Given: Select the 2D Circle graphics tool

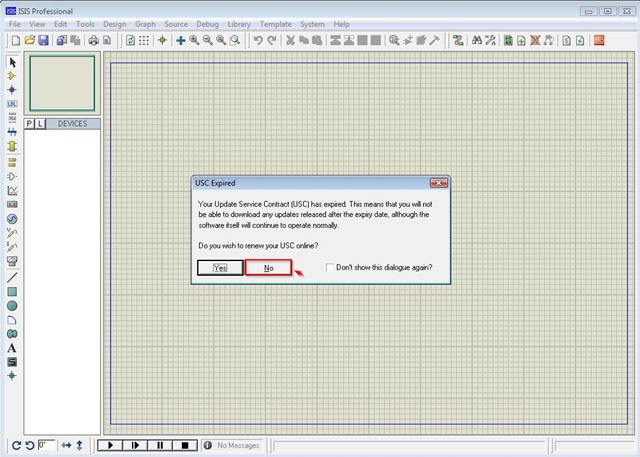Looking at the screenshot, I should coord(12,306).
